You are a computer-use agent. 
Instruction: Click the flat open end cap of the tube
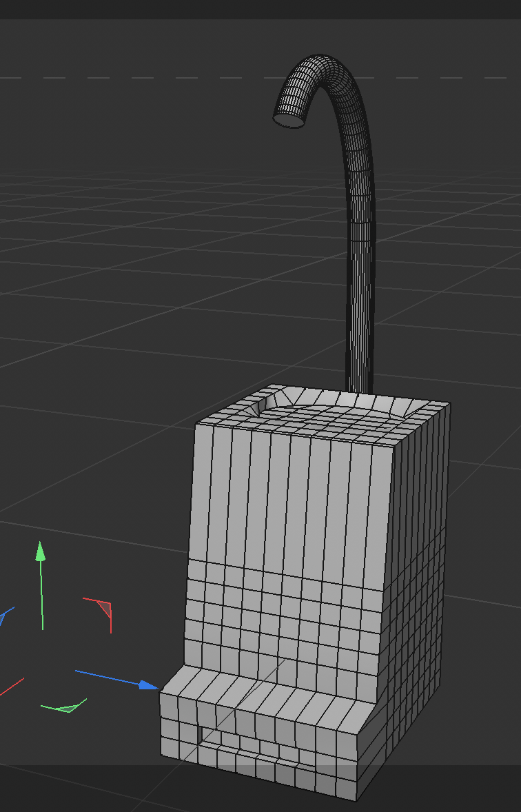tap(289, 120)
